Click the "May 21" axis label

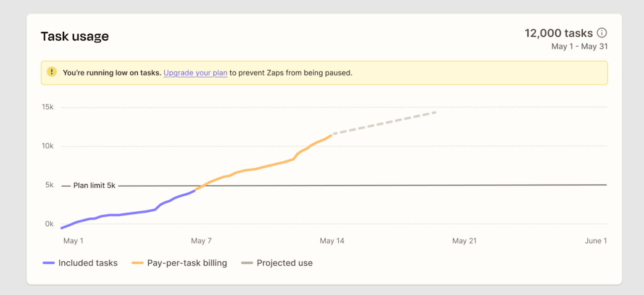point(464,241)
